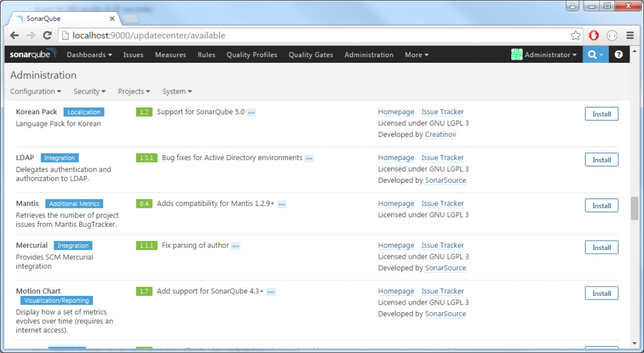Expand release notes ellipsis for Mercurial

pos(235,246)
